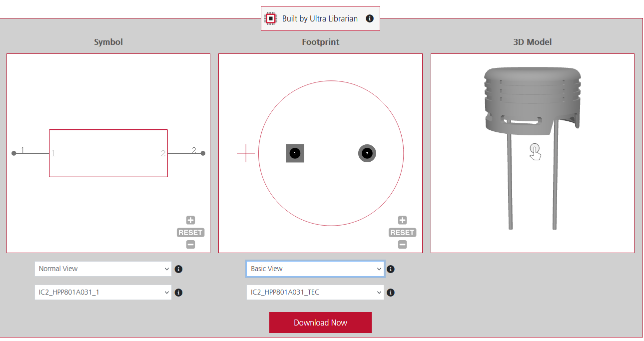This screenshot has width=644, height=341.
Task: Click the Ultra Librarian chip logo icon
Action: pyautogui.click(x=271, y=18)
